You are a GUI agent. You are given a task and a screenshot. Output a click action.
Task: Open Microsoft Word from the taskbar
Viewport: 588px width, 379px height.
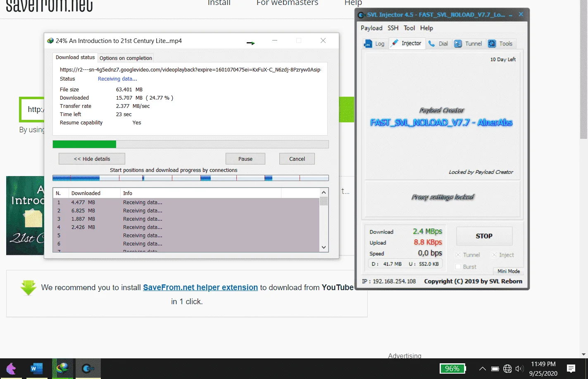[37, 368]
